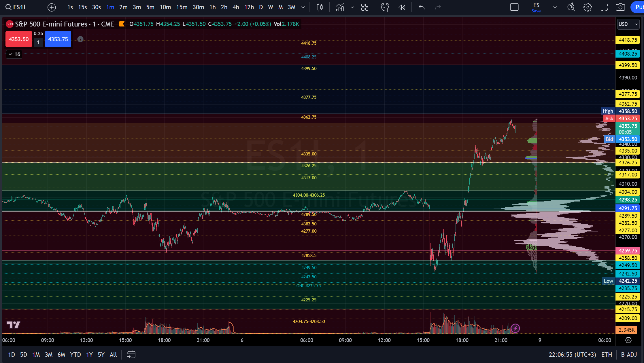The height and width of the screenshot is (363, 644).
Task: Switch to 1s interval
Action: coord(70,7)
